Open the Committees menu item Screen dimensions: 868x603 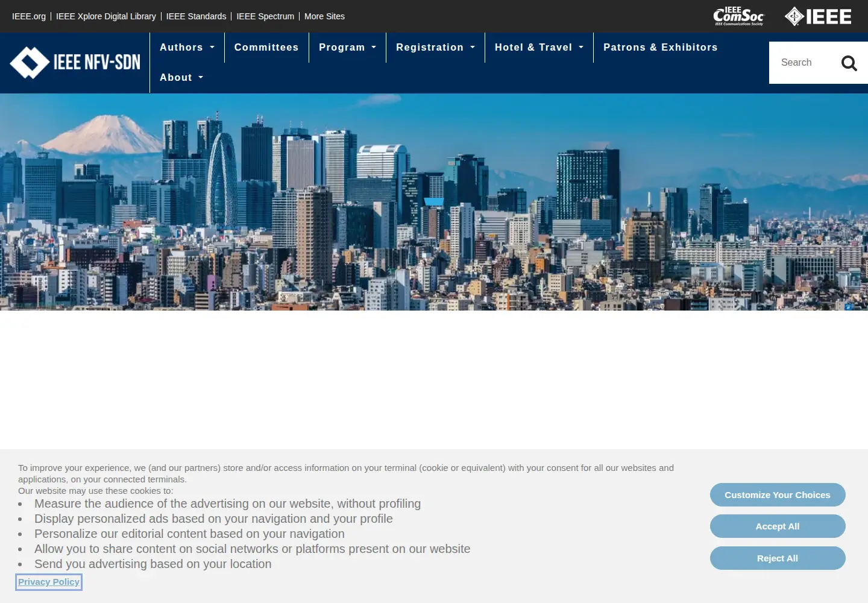[266, 48]
